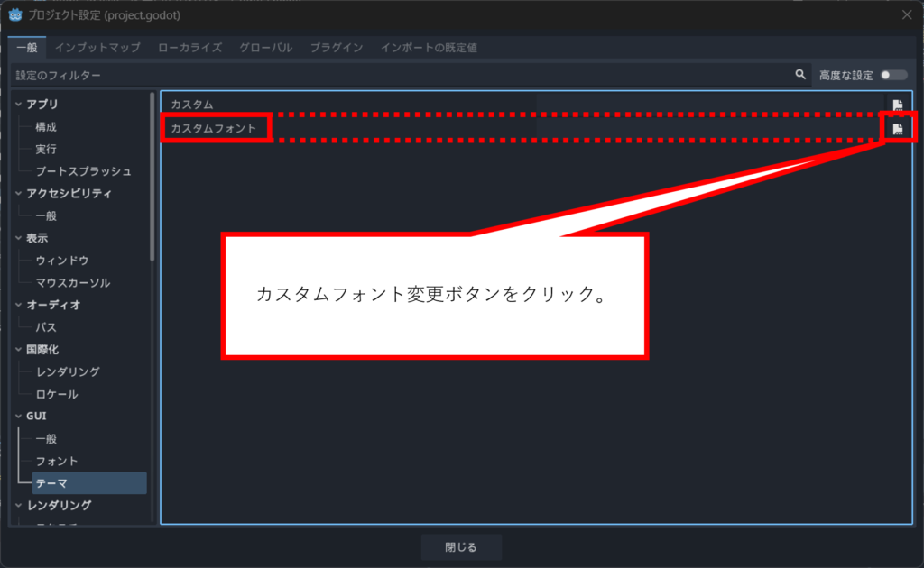Click the 設定のフィルター search field
This screenshot has width=924, height=568.
(397, 76)
